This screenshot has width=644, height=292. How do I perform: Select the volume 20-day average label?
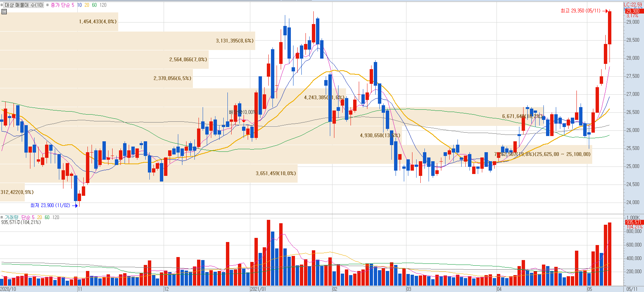[x=39, y=217]
